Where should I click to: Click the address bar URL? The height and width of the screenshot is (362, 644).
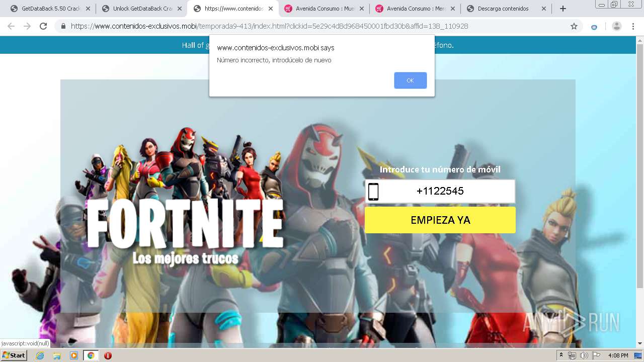tap(269, 26)
